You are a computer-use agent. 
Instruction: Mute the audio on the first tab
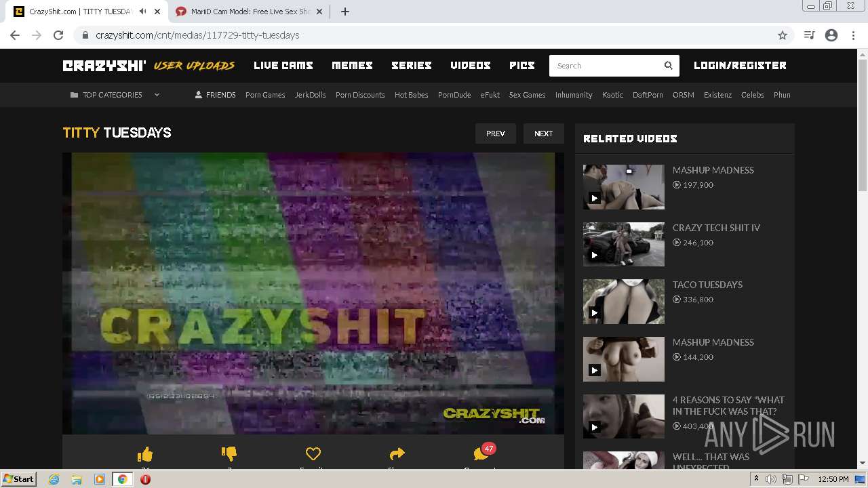(x=142, y=12)
